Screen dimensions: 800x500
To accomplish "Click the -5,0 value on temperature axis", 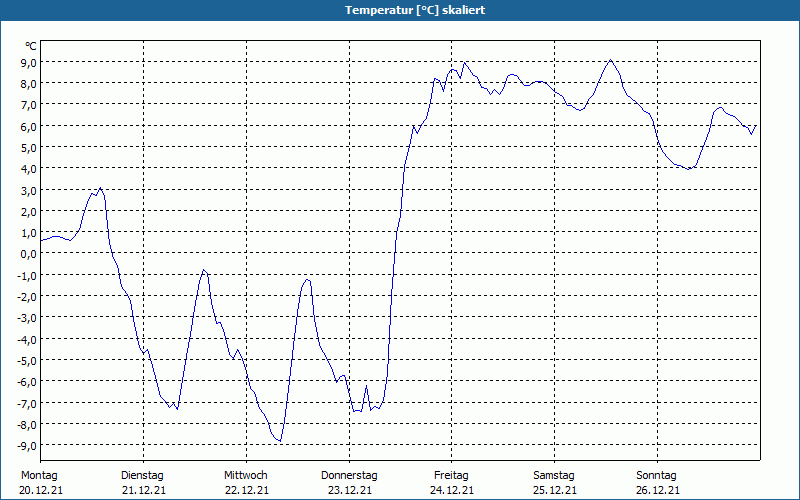I will tap(27, 360).
